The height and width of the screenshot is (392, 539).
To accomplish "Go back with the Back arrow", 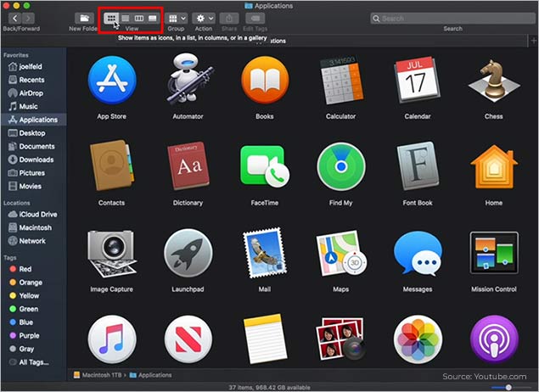I will (x=14, y=18).
